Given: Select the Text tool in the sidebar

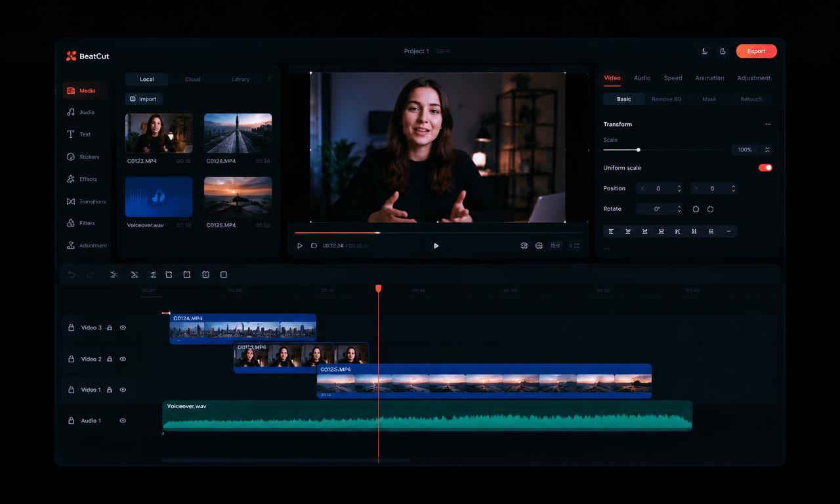Looking at the screenshot, I should (x=79, y=134).
